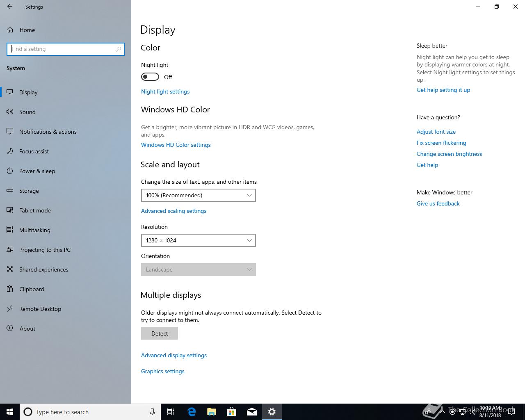This screenshot has height=420, width=525.
Task: Open Tablet mode icon
Action: click(x=10, y=210)
